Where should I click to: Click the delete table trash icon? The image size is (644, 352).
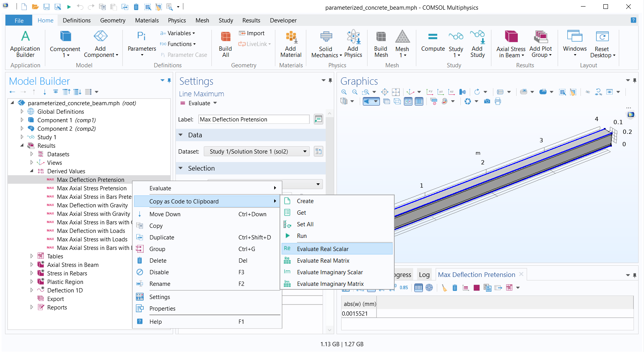pyautogui.click(x=455, y=288)
